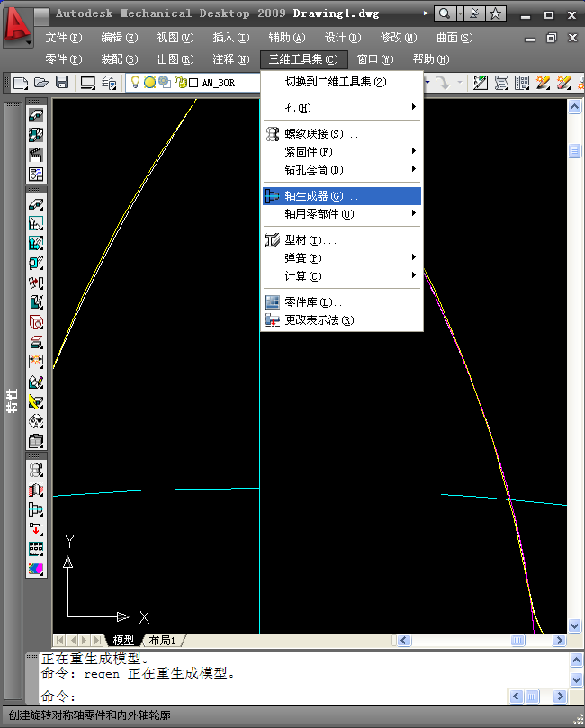585x728 pixels.
Task: Click the first pencil-with-star toolbar icon
Action: pyautogui.click(x=543, y=83)
